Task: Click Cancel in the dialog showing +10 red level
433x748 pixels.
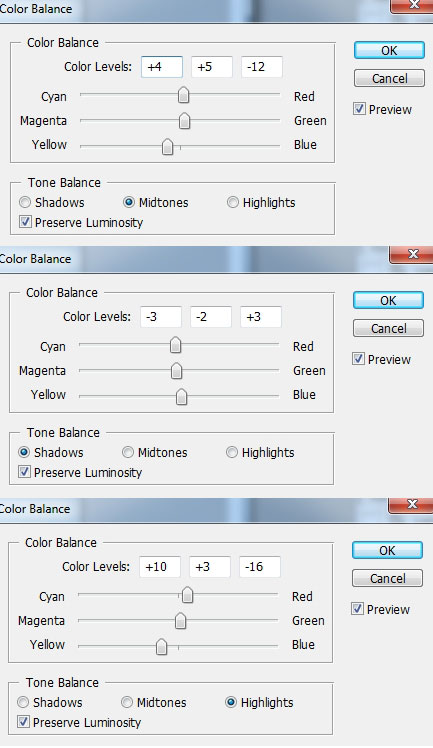Action: pyautogui.click(x=387, y=578)
